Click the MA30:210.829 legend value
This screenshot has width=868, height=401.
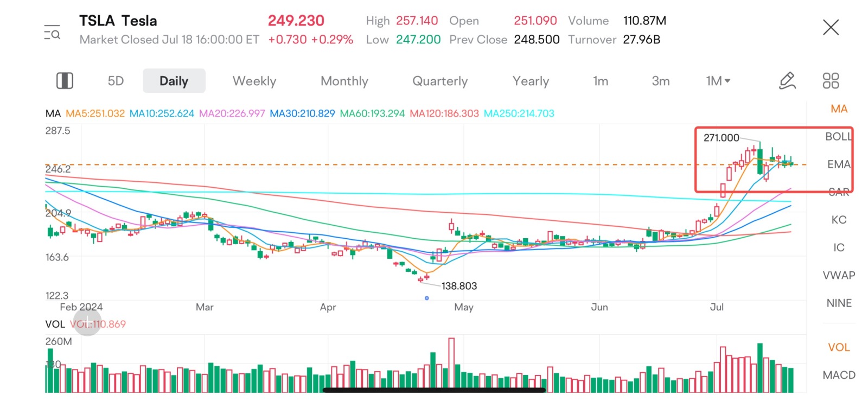(302, 113)
